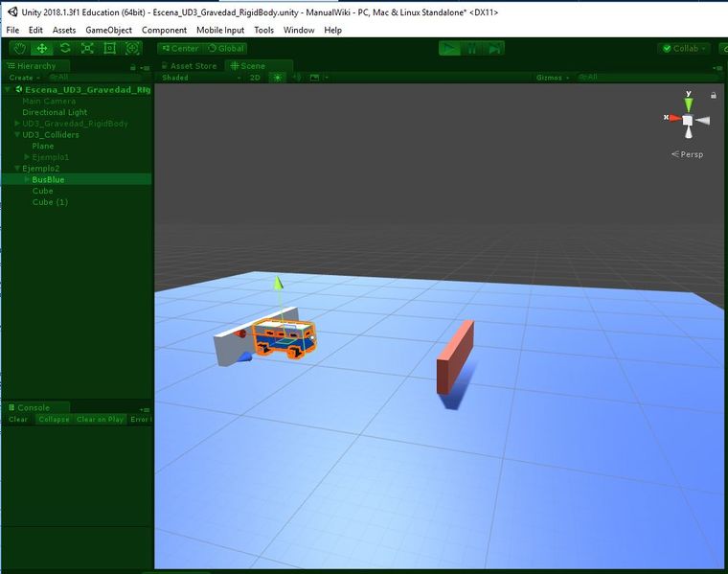Open the Assets menu
This screenshot has width=728, height=574.
[x=64, y=31]
